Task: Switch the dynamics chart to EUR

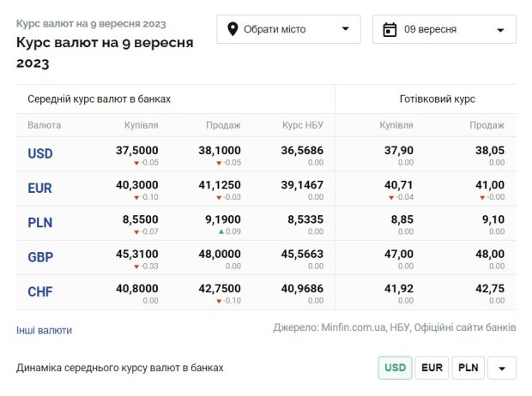Action: tap(432, 368)
